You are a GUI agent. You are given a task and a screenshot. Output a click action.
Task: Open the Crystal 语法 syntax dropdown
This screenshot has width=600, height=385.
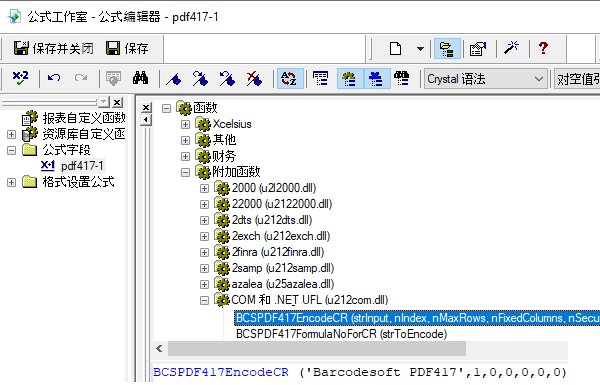[486, 79]
